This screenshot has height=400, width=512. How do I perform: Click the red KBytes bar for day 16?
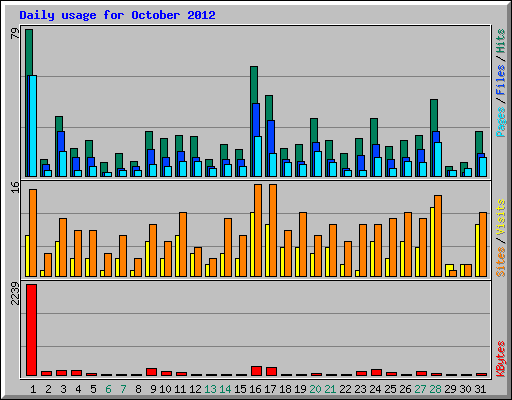256,371
